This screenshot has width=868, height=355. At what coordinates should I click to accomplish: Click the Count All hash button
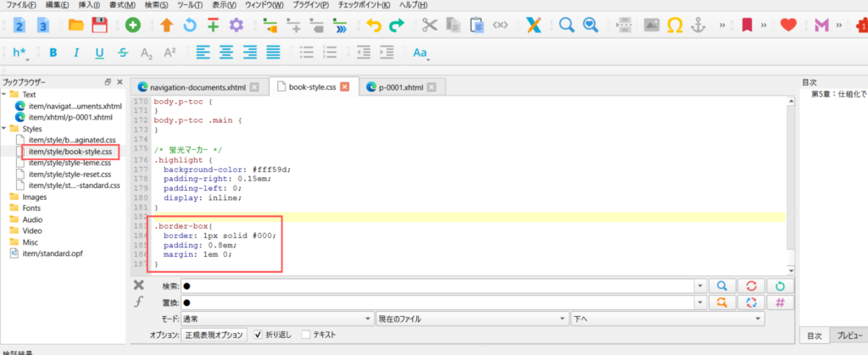[780, 302]
